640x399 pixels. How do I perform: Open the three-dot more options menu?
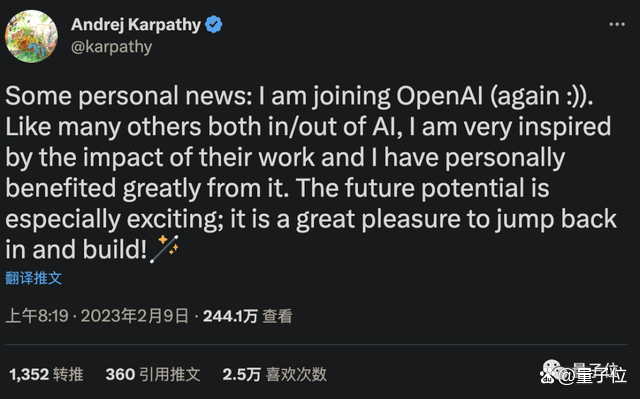pyautogui.click(x=617, y=24)
